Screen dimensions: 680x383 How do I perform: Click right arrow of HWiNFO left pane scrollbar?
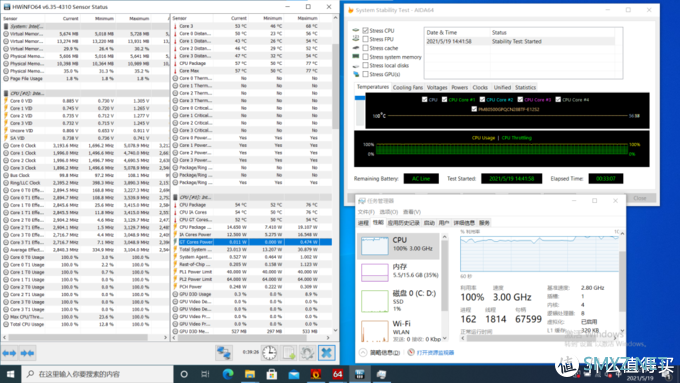point(166,337)
